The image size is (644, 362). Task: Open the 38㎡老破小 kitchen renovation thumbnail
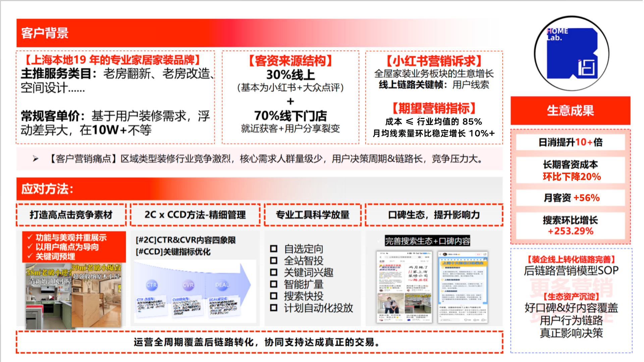pyautogui.click(x=49, y=297)
